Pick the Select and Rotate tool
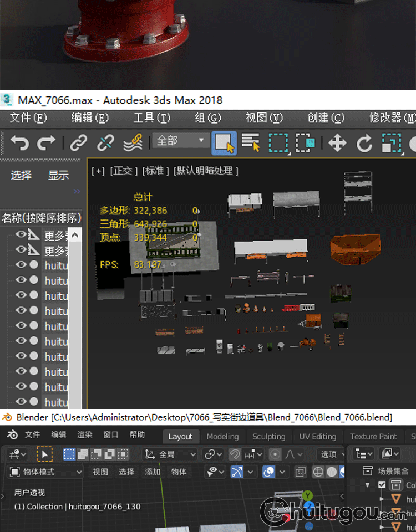The width and height of the screenshot is (416, 532). tap(364, 143)
